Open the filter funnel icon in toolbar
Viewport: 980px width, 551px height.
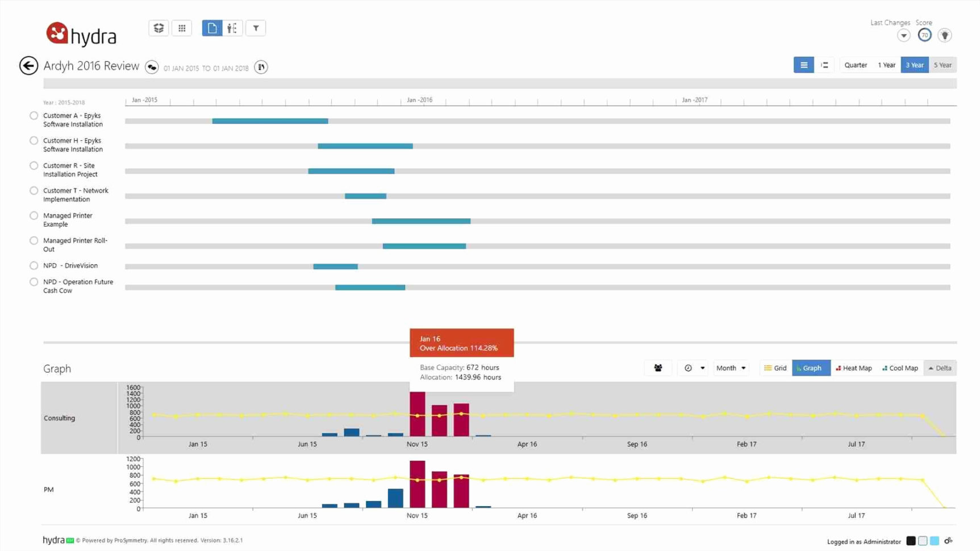256,28
